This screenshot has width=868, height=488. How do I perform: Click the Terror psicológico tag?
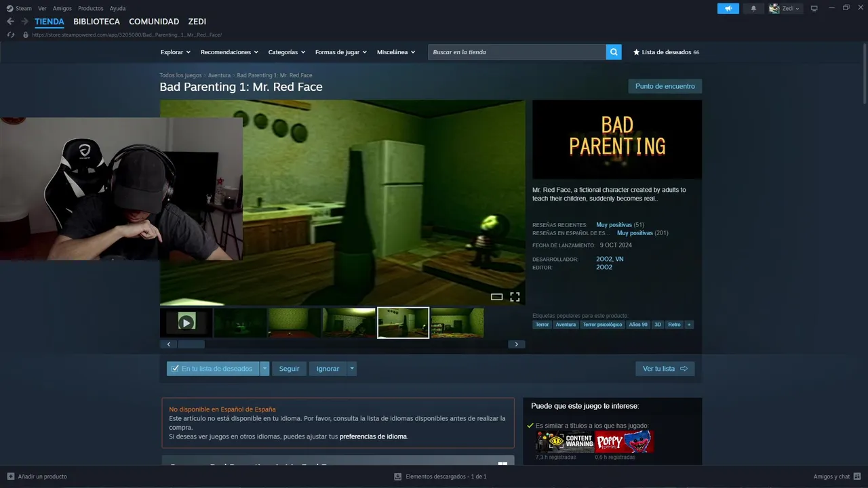tap(602, 325)
